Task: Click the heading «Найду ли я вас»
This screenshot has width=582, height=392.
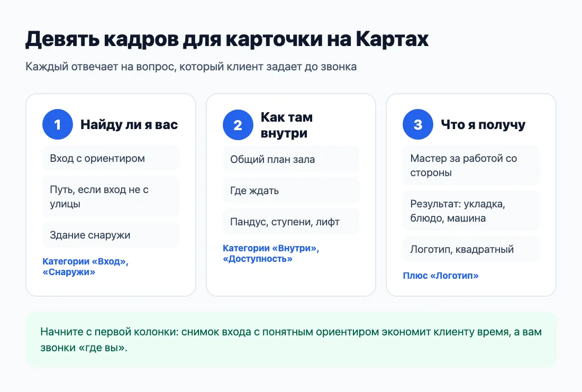Action: (129, 124)
